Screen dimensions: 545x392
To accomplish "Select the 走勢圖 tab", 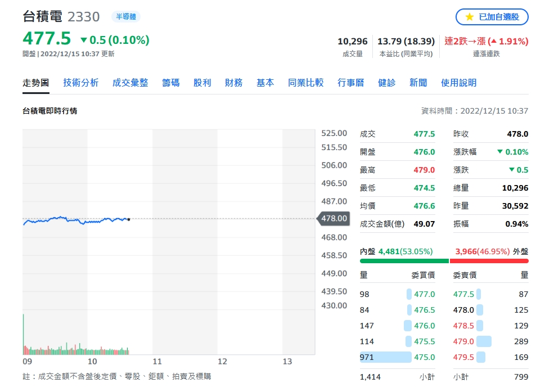I will click(x=36, y=83).
